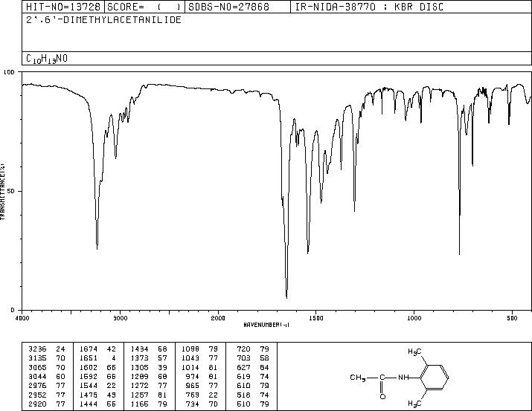Click the 1043 peak table entry
The image size is (532, 411).
pos(200,357)
